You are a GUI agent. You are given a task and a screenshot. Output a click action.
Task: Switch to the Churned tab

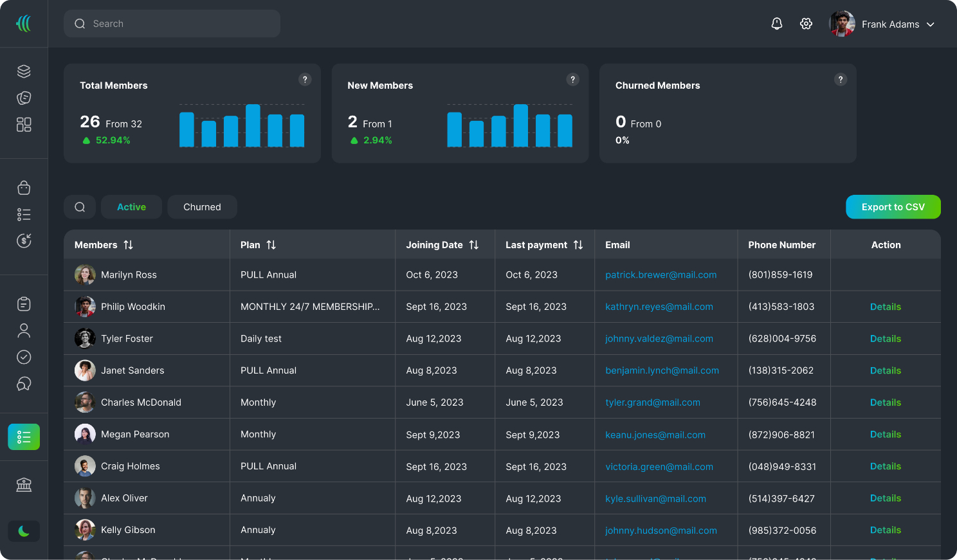pyautogui.click(x=202, y=207)
